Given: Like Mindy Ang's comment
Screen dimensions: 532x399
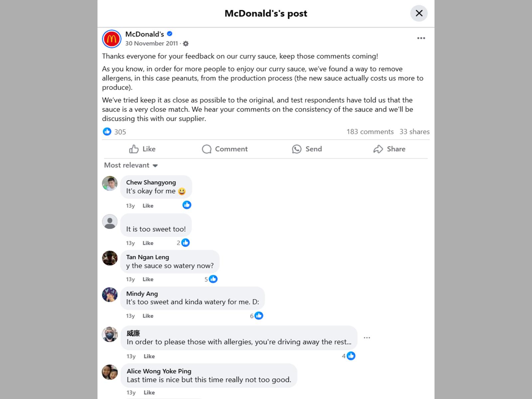Looking at the screenshot, I should click(x=148, y=316).
